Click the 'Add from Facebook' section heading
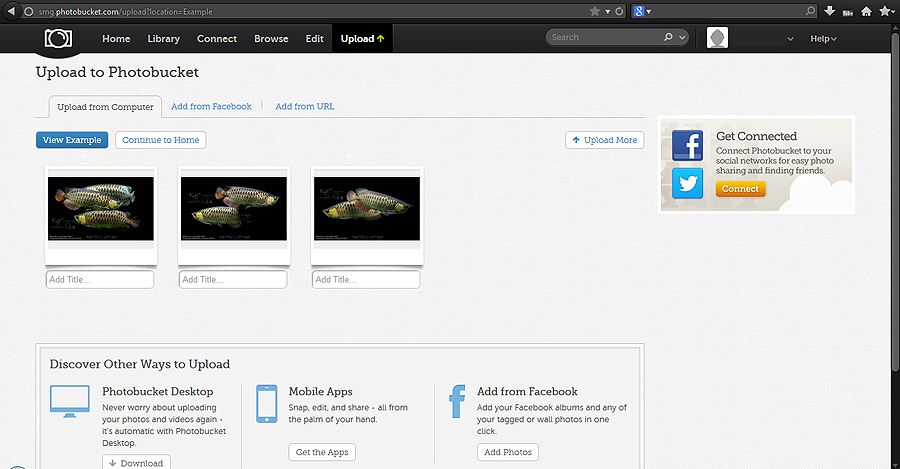This screenshot has width=900, height=469. (527, 392)
